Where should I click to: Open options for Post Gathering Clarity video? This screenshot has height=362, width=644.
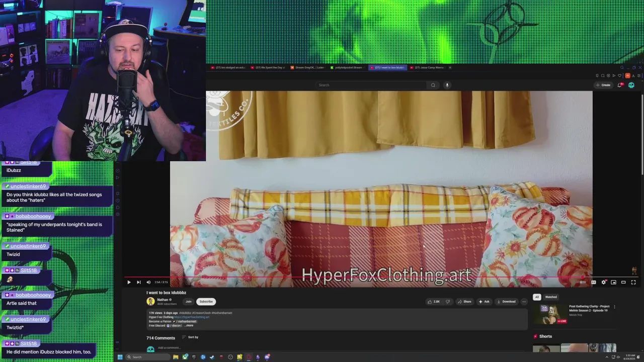(614, 307)
